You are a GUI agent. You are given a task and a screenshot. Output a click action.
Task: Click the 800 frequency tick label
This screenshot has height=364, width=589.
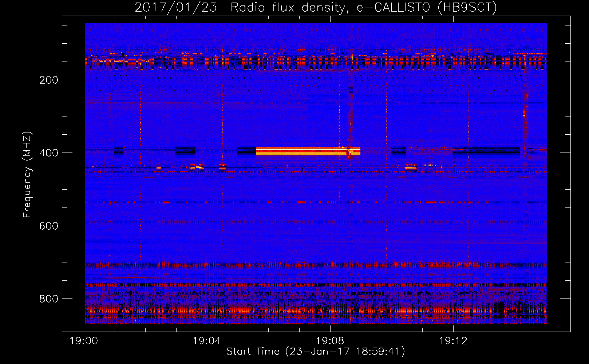click(49, 299)
